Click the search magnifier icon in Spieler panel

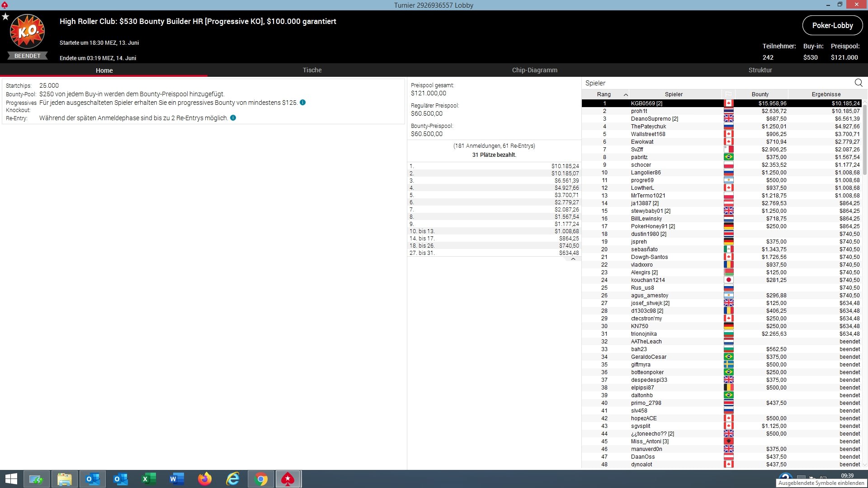coord(858,83)
